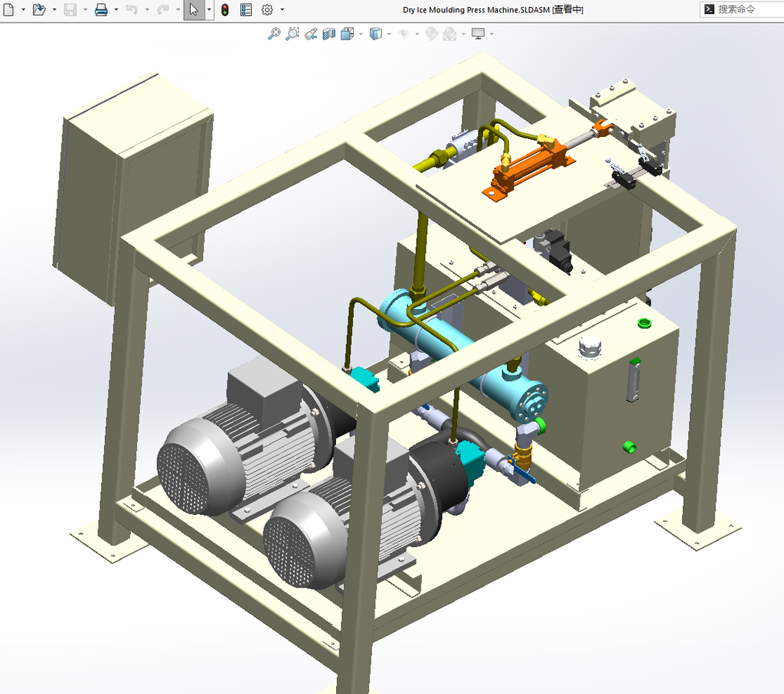Screen dimensions: 784x694
Task: Click the New document icon
Action: pyautogui.click(x=8, y=9)
